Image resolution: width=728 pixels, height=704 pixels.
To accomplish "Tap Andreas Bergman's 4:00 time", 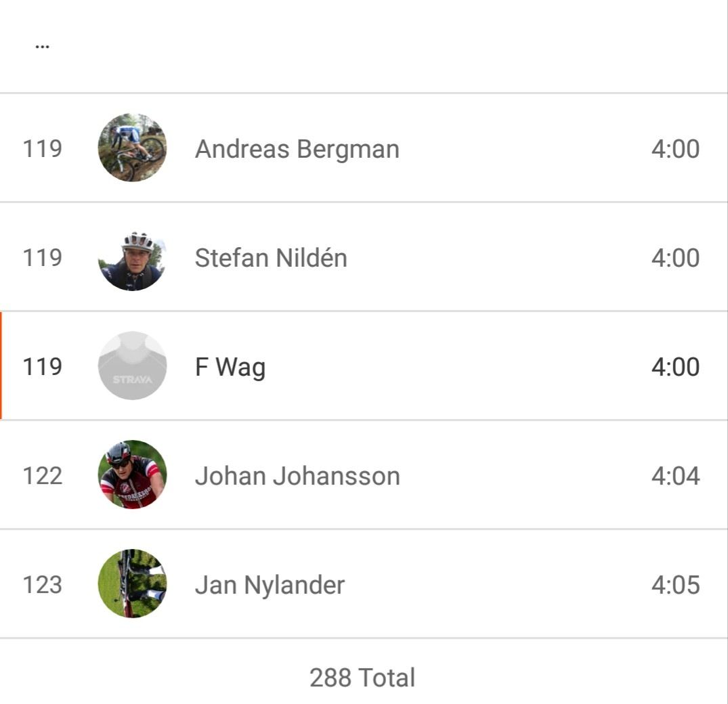I will pyautogui.click(x=675, y=149).
